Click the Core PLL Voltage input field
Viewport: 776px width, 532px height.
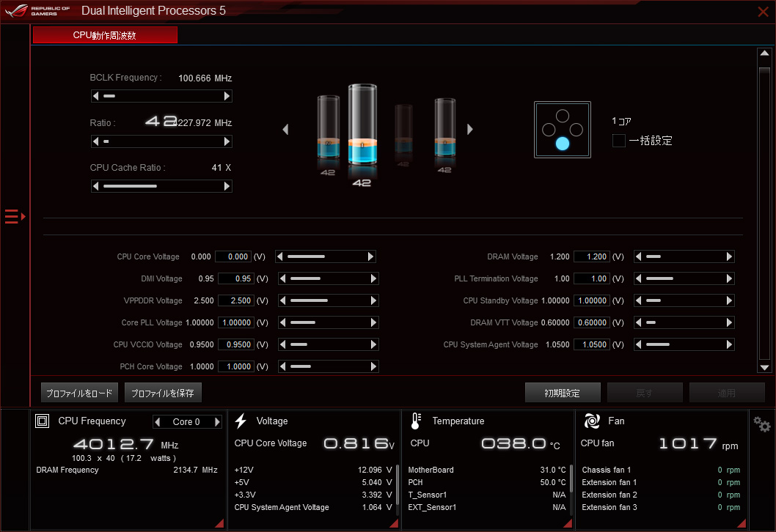click(236, 322)
